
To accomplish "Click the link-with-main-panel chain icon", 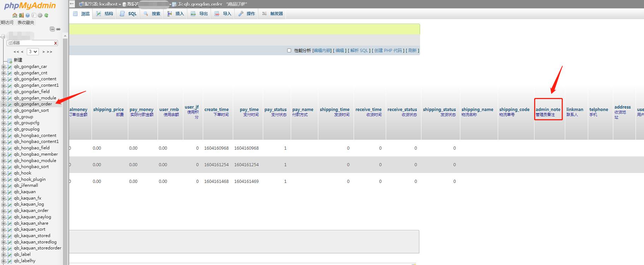I will (x=58, y=29).
